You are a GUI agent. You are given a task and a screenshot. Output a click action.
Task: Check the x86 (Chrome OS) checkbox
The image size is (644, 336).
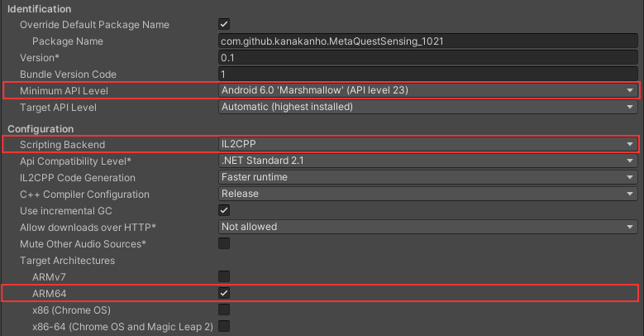[224, 310]
